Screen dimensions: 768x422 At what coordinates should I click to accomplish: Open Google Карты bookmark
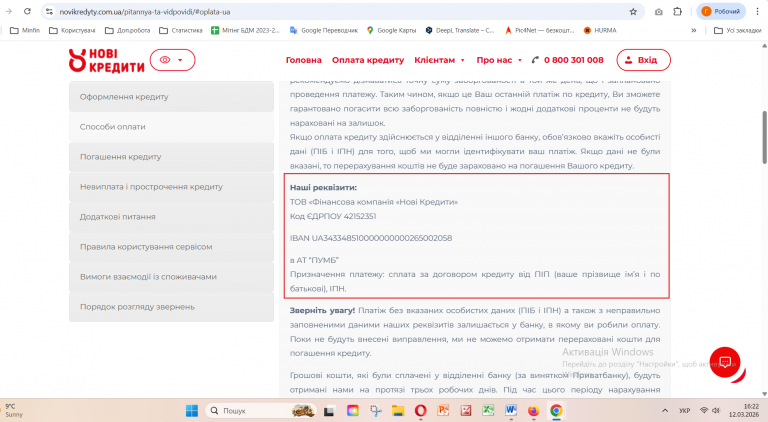[x=391, y=30]
